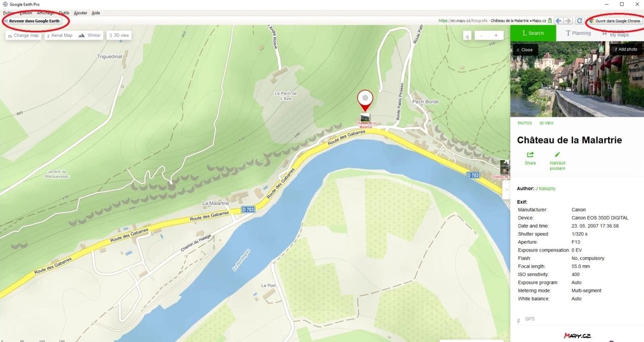Viewport: 644px width, 342px height.
Task: Toggle the Winter map layer
Action: click(x=89, y=35)
